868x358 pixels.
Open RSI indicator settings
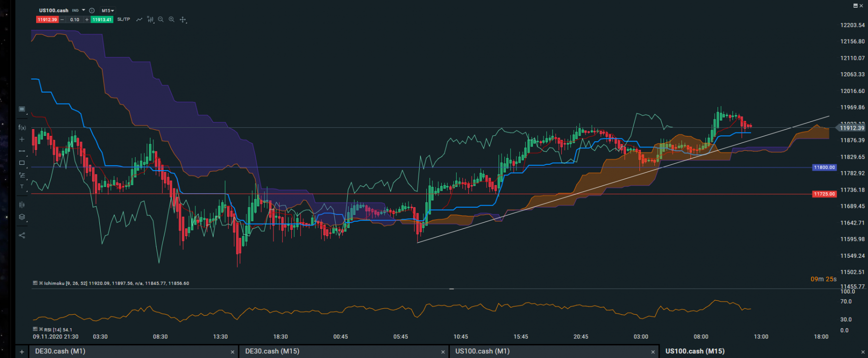pyautogui.click(x=35, y=330)
